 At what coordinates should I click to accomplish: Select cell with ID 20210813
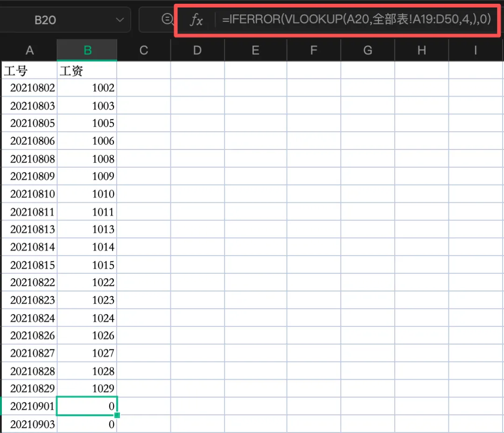29,229
